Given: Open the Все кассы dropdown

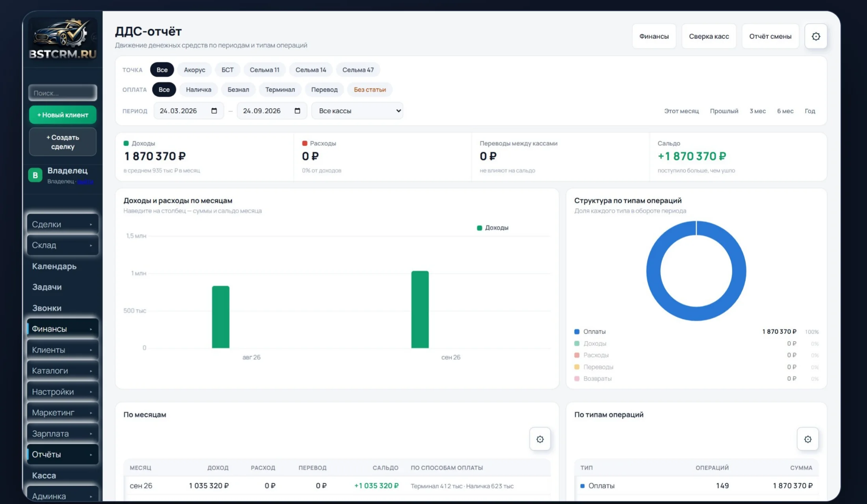Looking at the screenshot, I should [x=357, y=111].
